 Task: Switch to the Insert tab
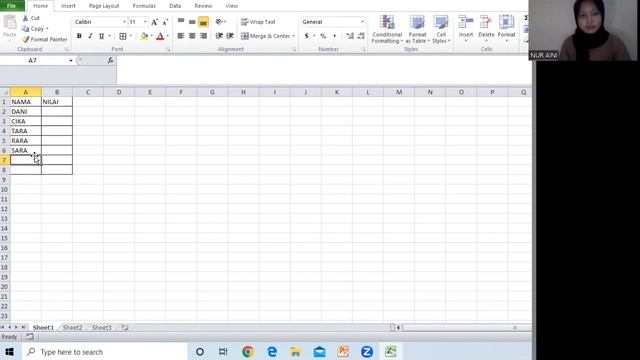(x=68, y=6)
